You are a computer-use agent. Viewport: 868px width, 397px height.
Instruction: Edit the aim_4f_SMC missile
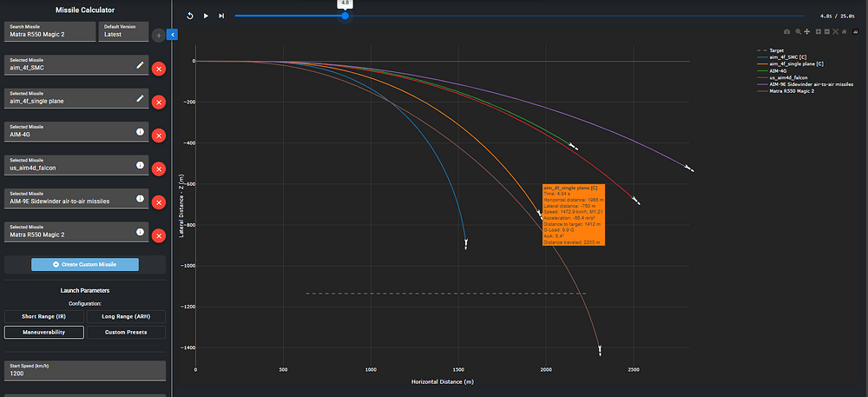140,65
